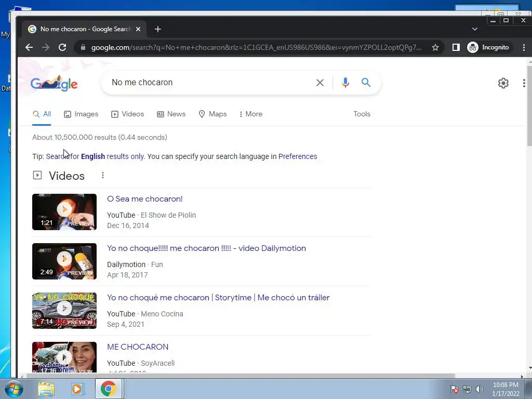The width and height of the screenshot is (532, 399).
Task: Clear the search box with the X
Action: tap(320, 83)
